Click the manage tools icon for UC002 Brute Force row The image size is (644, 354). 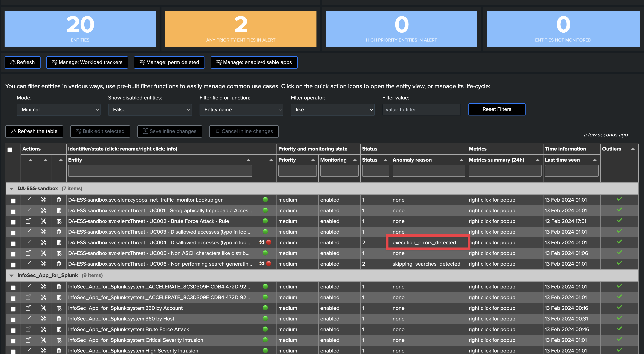[x=43, y=221]
